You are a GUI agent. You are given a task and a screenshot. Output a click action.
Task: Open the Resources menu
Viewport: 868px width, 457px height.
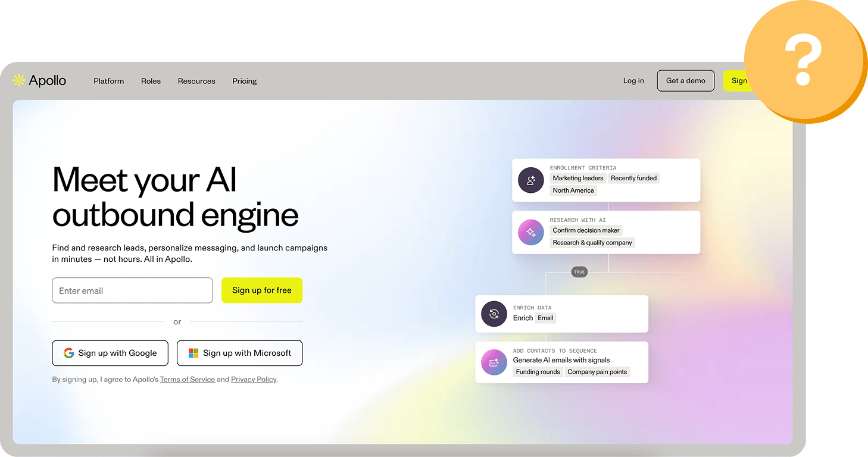[x=196, y=81]
